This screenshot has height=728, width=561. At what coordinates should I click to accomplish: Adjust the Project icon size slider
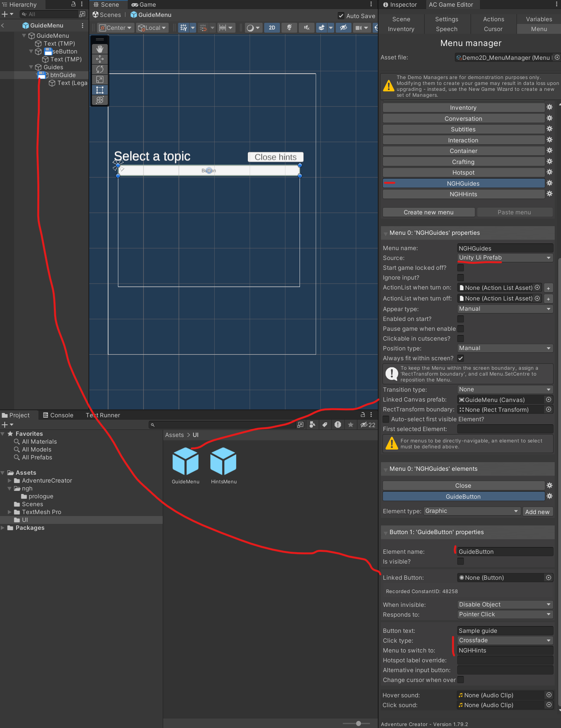click(358, 723)
